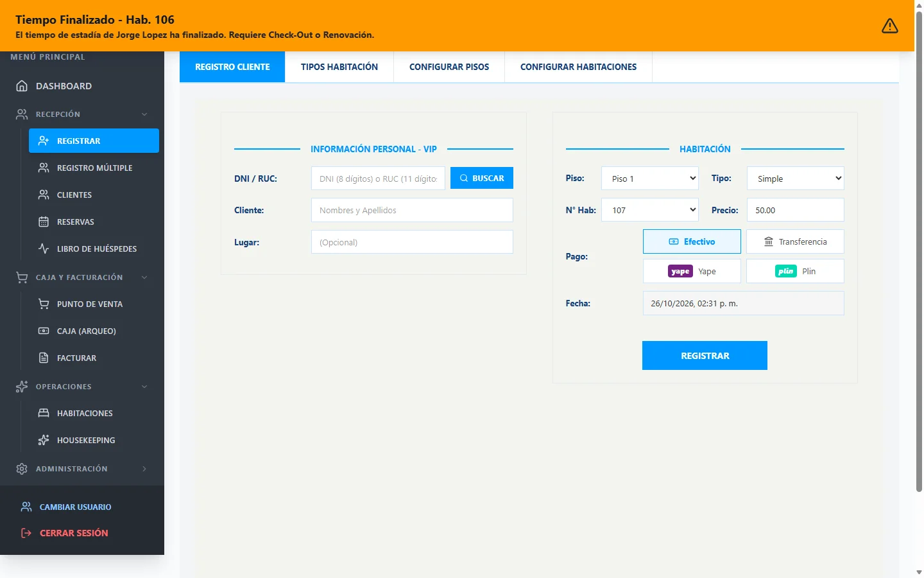Select the Registro Cliente tab
This screenshot has height=578, width=924.
pyautogui.click(x=232, y=67)
